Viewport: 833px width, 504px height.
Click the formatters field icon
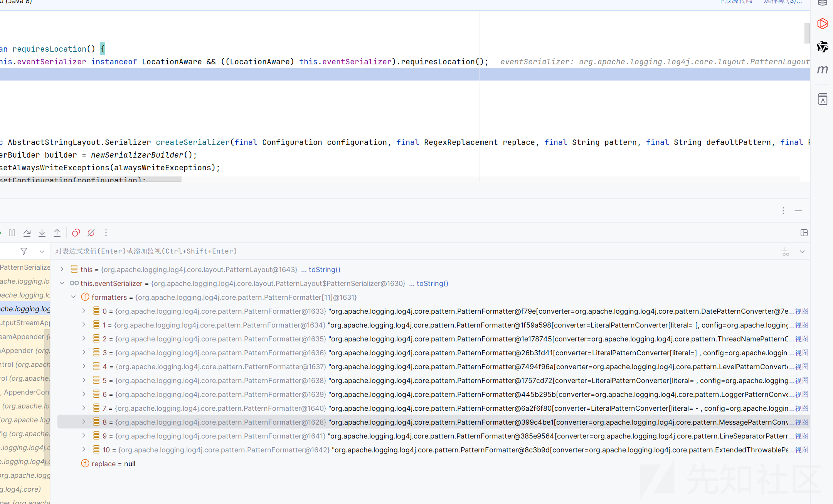click(x=85, y=297)
